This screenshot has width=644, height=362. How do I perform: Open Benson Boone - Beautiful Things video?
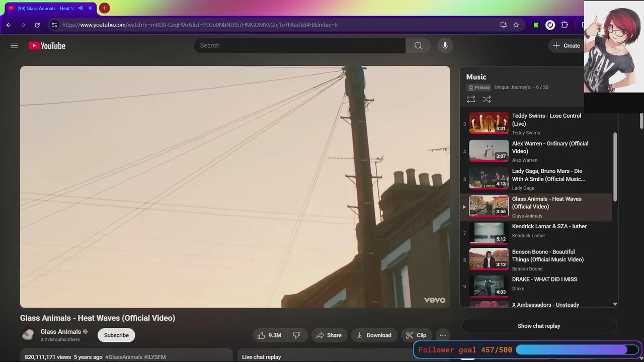[x=536, y=259]
